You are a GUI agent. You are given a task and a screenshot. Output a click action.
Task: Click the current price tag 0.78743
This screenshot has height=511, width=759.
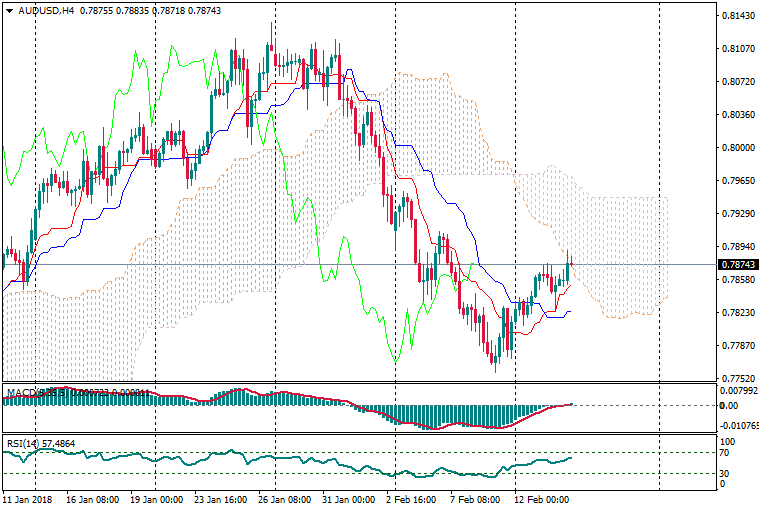coord(735,265)
